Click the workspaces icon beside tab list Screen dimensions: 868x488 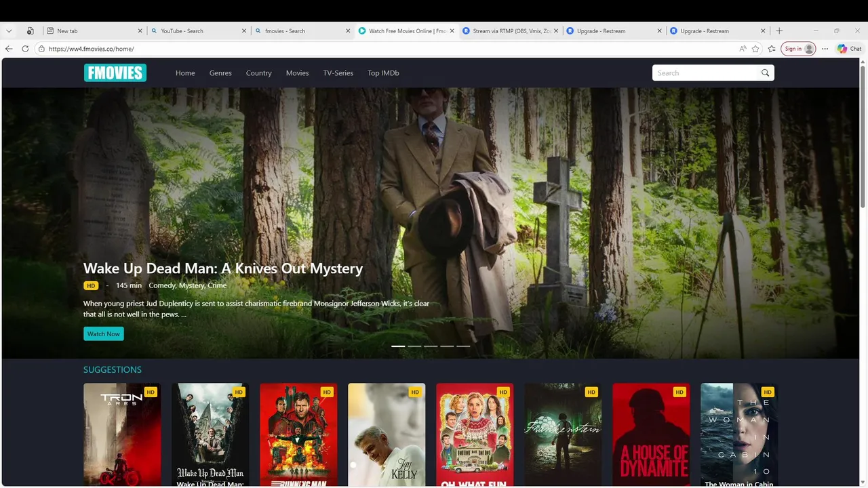(x=31, y=30)
